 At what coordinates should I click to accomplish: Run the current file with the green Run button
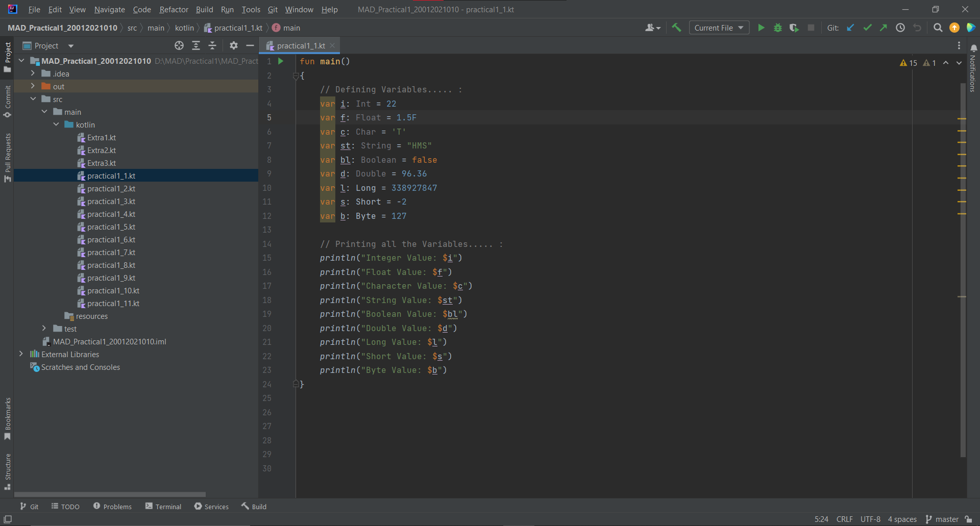click(x=761, y=28)
